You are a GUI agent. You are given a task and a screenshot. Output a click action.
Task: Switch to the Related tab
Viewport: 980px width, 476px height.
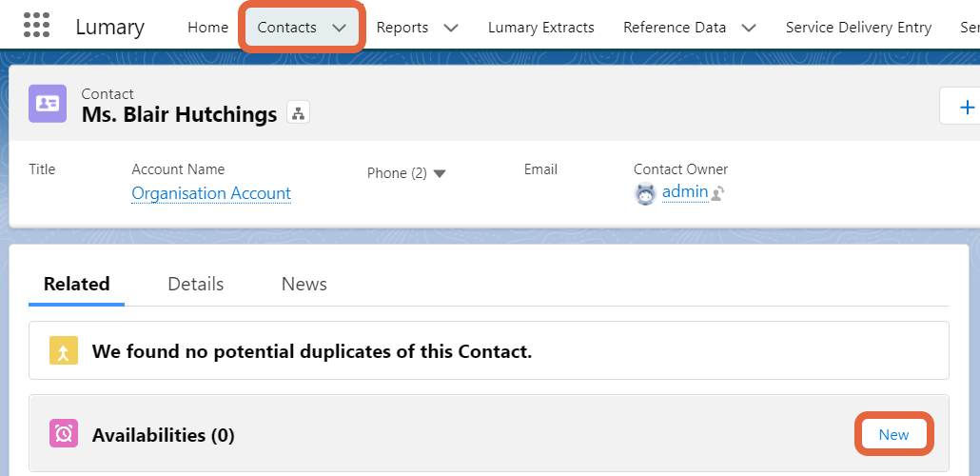click(77, 284)
